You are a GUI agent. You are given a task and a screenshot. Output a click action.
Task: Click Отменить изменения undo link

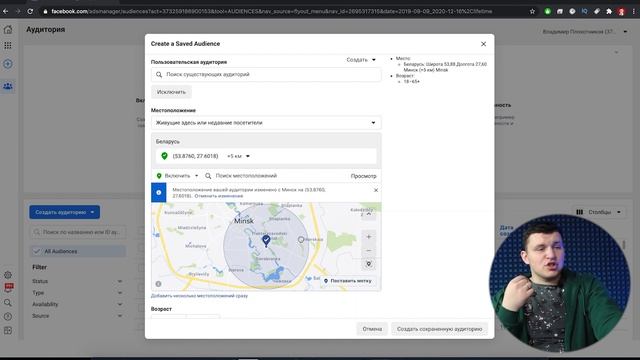(x=219, y=196)
